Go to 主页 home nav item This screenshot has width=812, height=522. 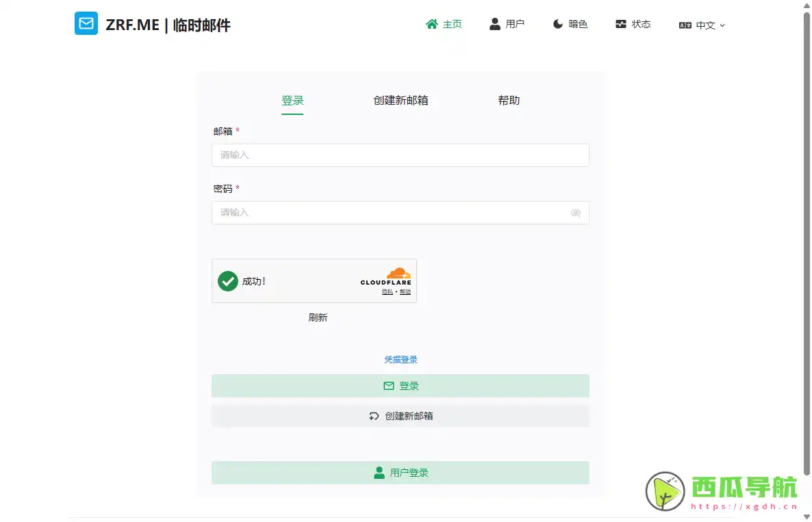[x=444, y=25]
